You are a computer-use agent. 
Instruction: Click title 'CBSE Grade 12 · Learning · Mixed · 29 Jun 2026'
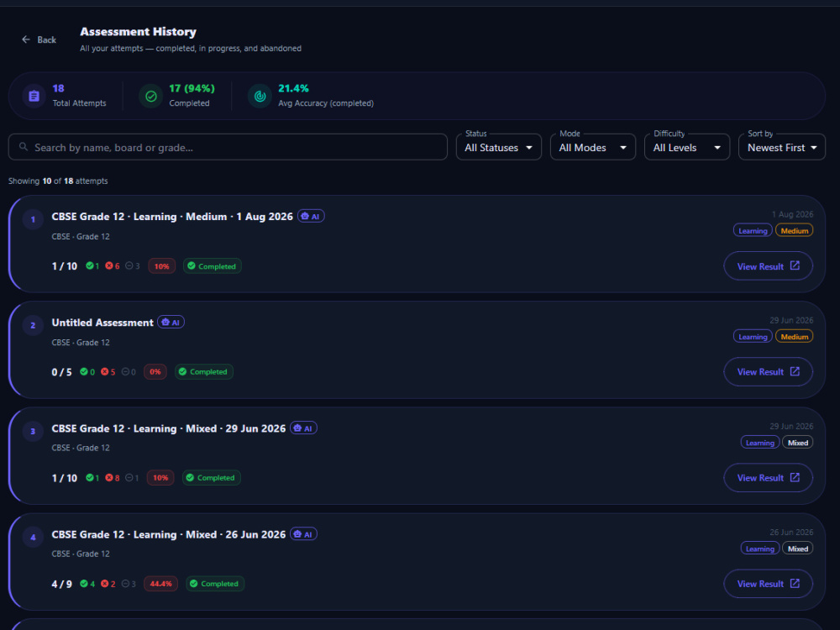(x=169, y=428)
